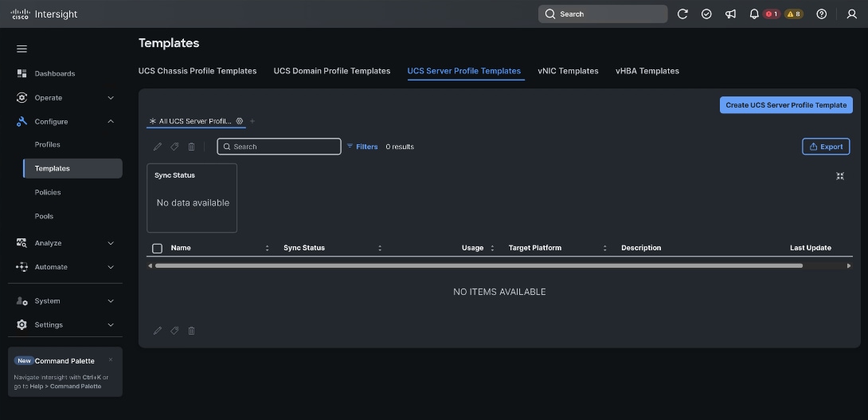This screenshot has height=420, width=868.
Task: Open Profiles in the sidebar
Action: [x=48, y=144]
